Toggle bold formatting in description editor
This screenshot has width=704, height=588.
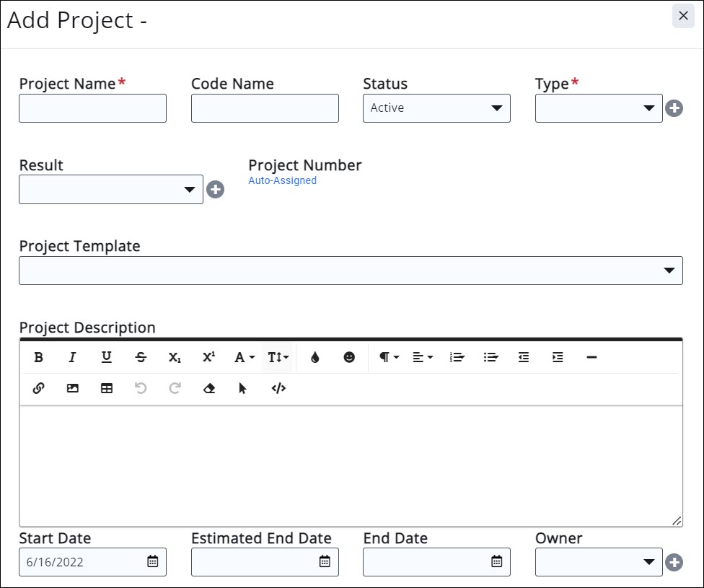pyautogui.click(x=39, y=357)
